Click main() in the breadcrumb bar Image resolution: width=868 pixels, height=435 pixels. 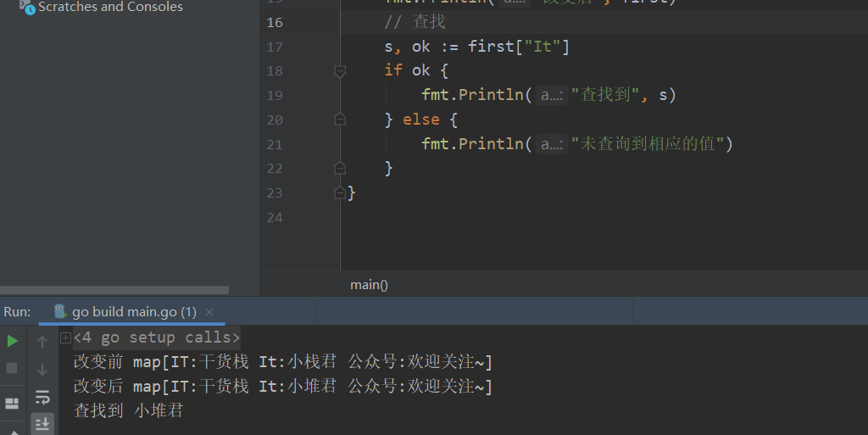(370, 285)
